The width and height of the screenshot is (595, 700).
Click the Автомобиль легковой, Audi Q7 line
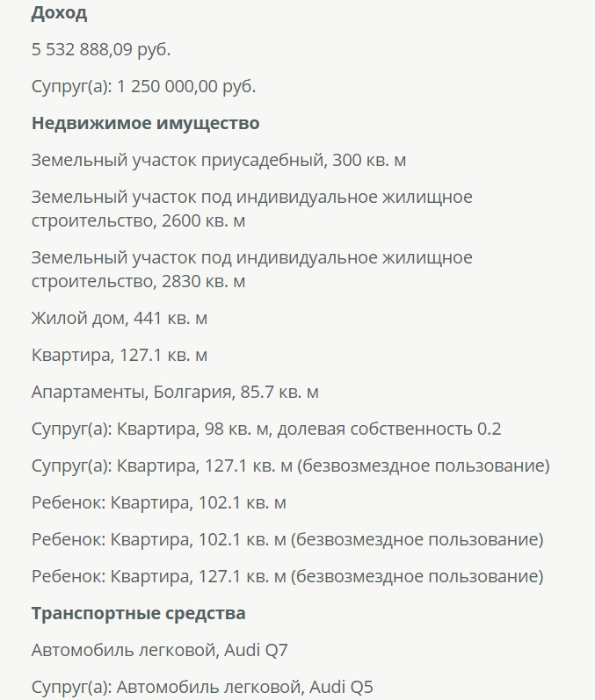pyautogui.click(x=159, y=650)
